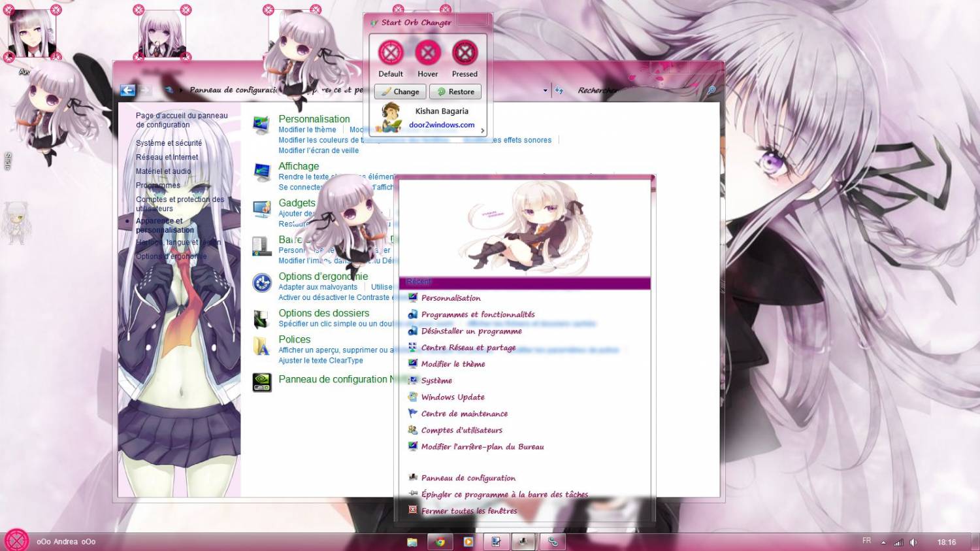This screenshot has width=980, height=551.
Task: Click the Modifier le thème link
Action: (307, 129)
